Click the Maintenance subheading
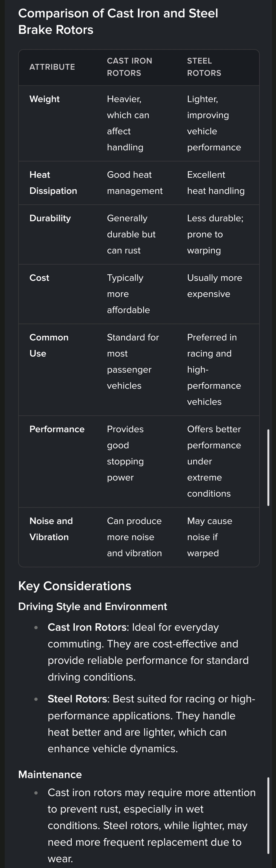Screen dimensions: 276x868 pyautogui.click(x=50, y=774)
